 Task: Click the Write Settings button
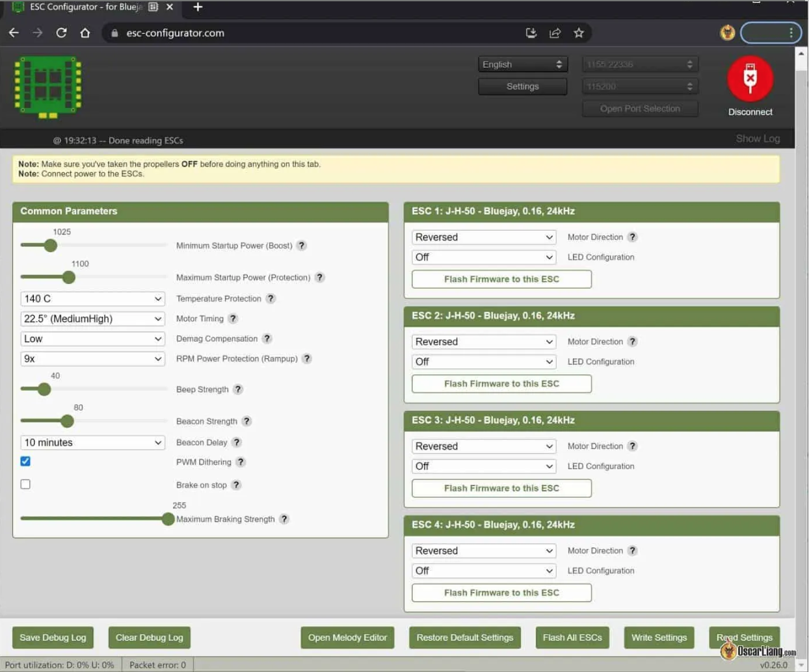[658, 638]
